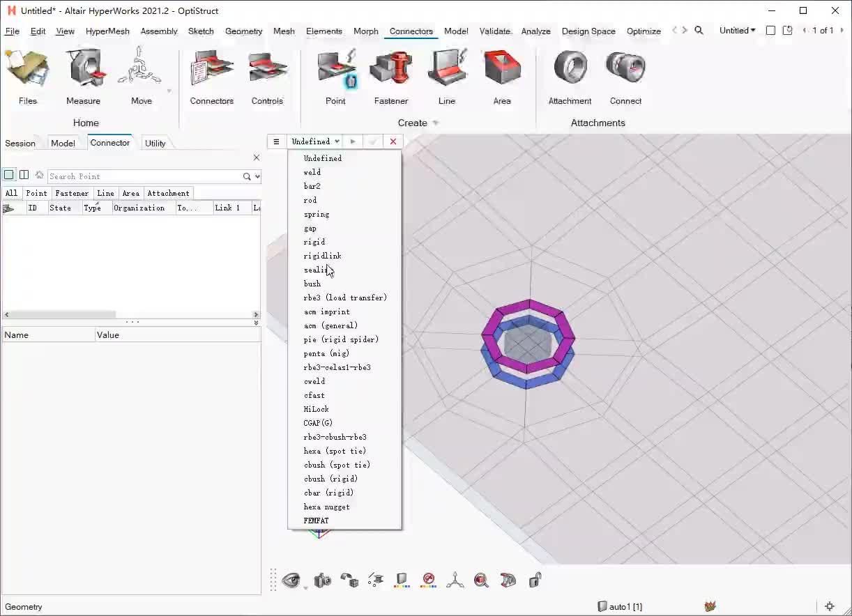This screenshot has width=852, height=616.
Task: Open the element color display icon in bottom toolbar
Action: pyautogui.click(x=402, y=580)
